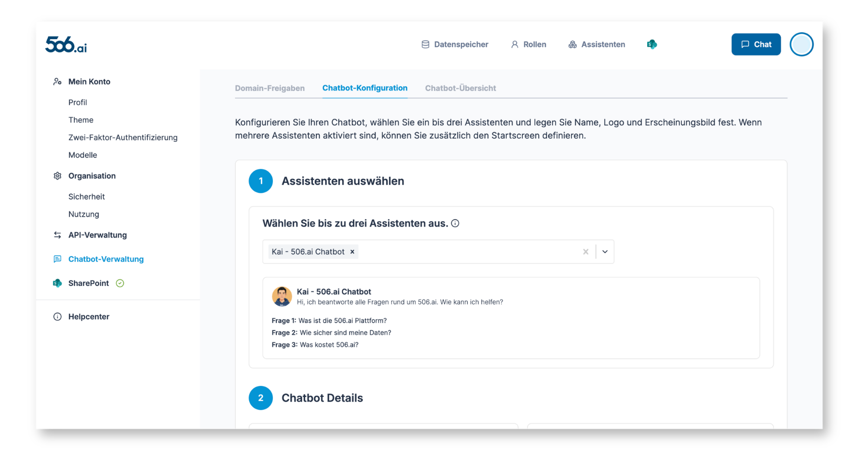Click the Chatbot-Verwaltung chat icon

point(57,259)
